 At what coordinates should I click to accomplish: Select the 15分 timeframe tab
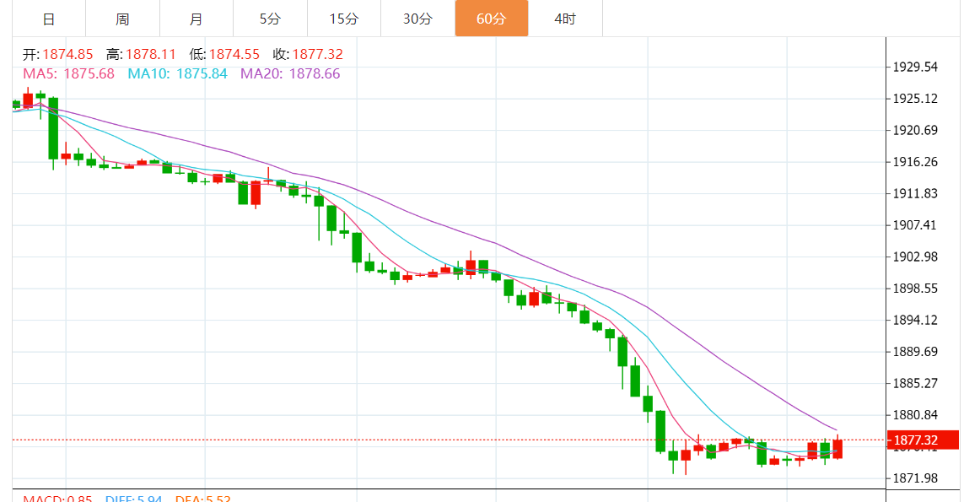[344, 19]
